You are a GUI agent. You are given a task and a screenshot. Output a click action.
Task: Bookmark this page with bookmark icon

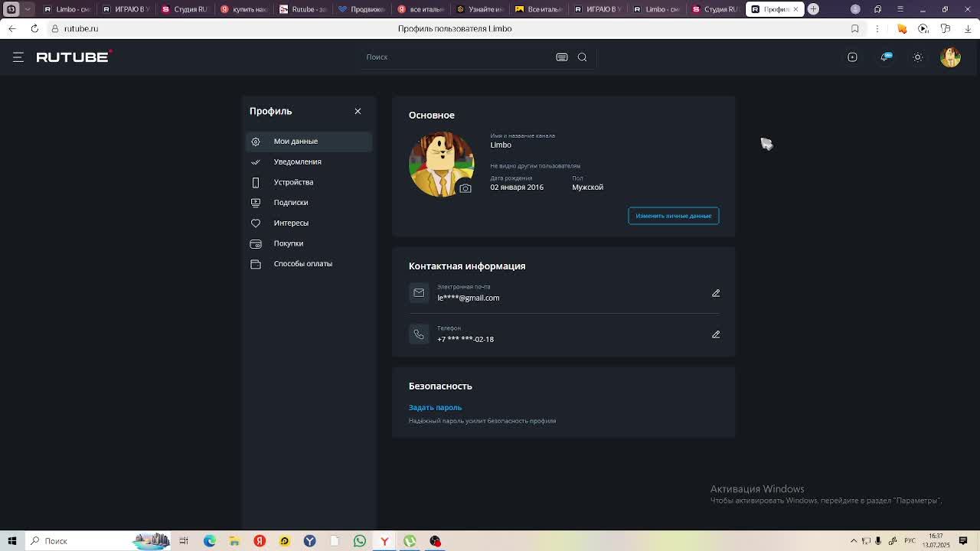(855, 28)
